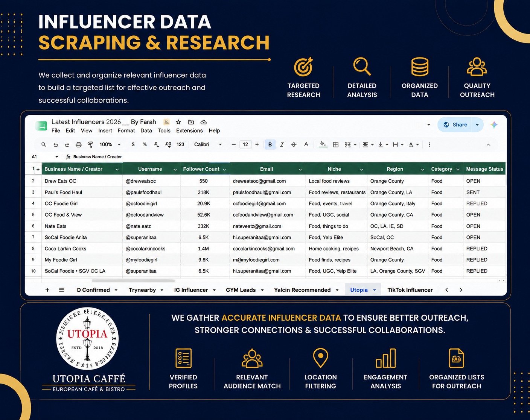Add a new sheet with plus button
530x420 pixels.
click(x=47, y=290)
